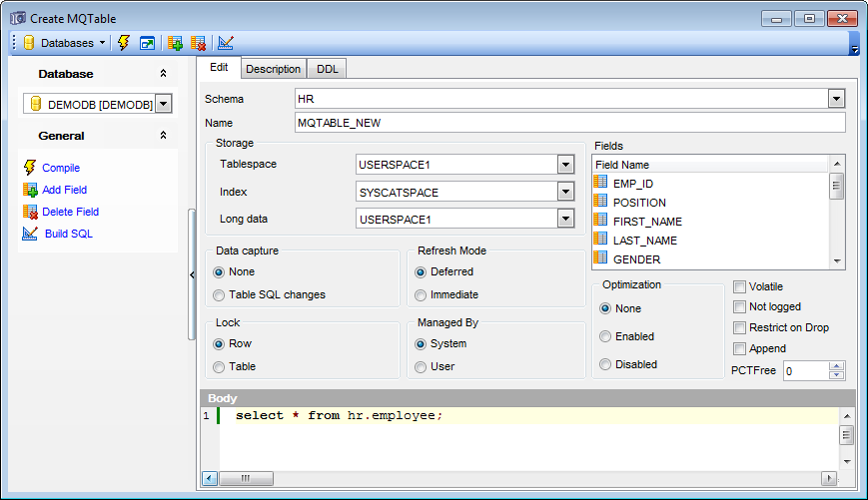Choose Immediate refresh mode

[421, 294]
